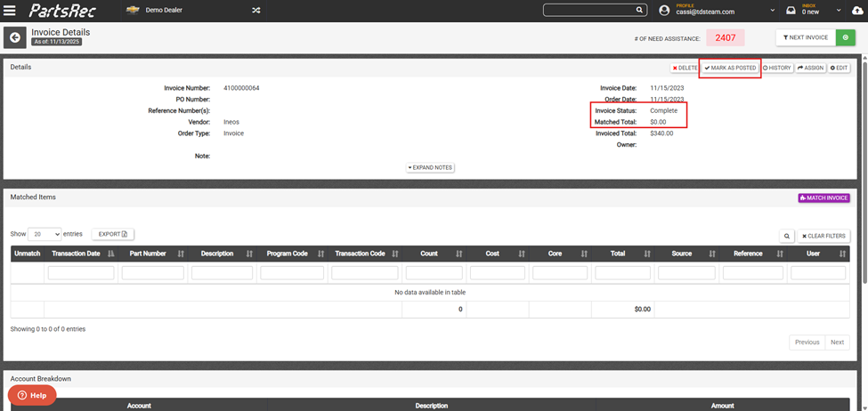Viewport: 868px width, 411px height.
Task: Open the orange Help widget
Action: coord(32,396)
